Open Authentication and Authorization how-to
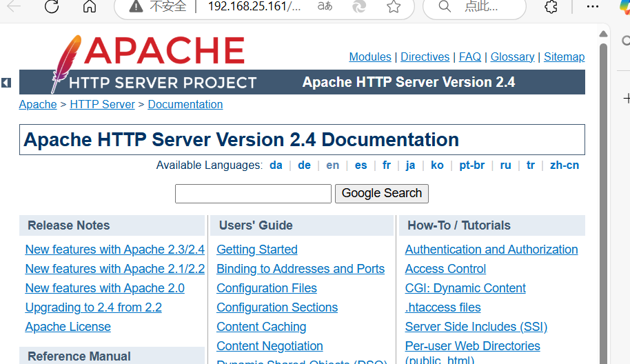This screenshot has width=630, height=364. coord(491,250)
